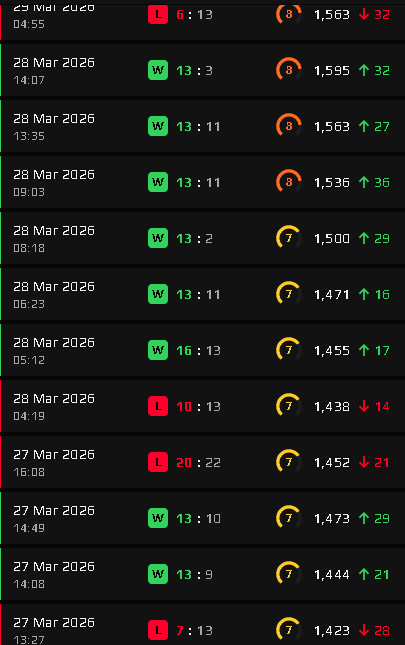Click the +17 Elo change value
Screen dimensions: 405x645
click(382, 350)
